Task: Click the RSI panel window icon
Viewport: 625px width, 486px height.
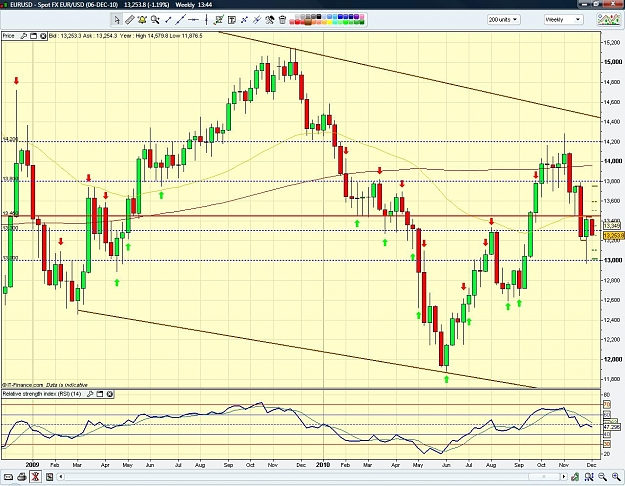Action: point(100,394)
